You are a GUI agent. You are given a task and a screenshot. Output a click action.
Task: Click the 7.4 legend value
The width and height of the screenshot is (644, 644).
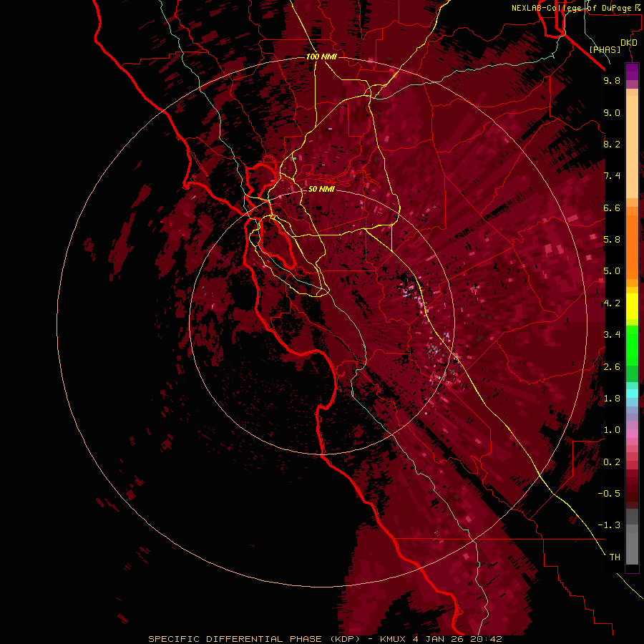(612, 176)
